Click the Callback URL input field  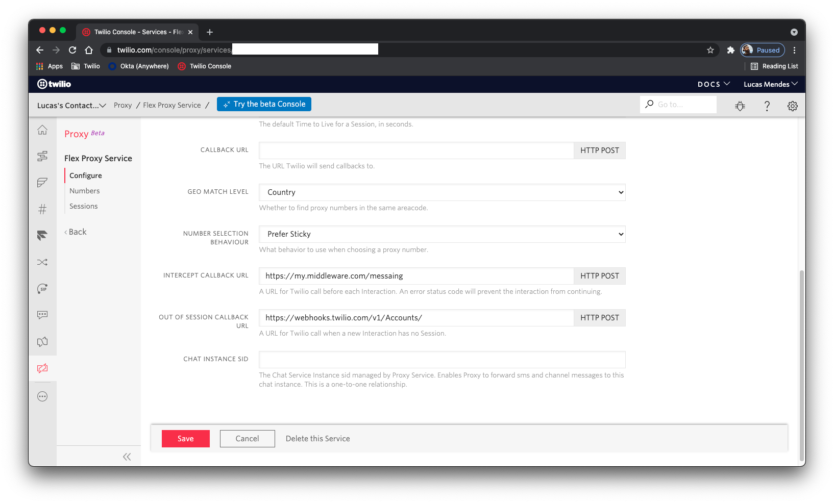pyautogui.click(x=416, y=150)
